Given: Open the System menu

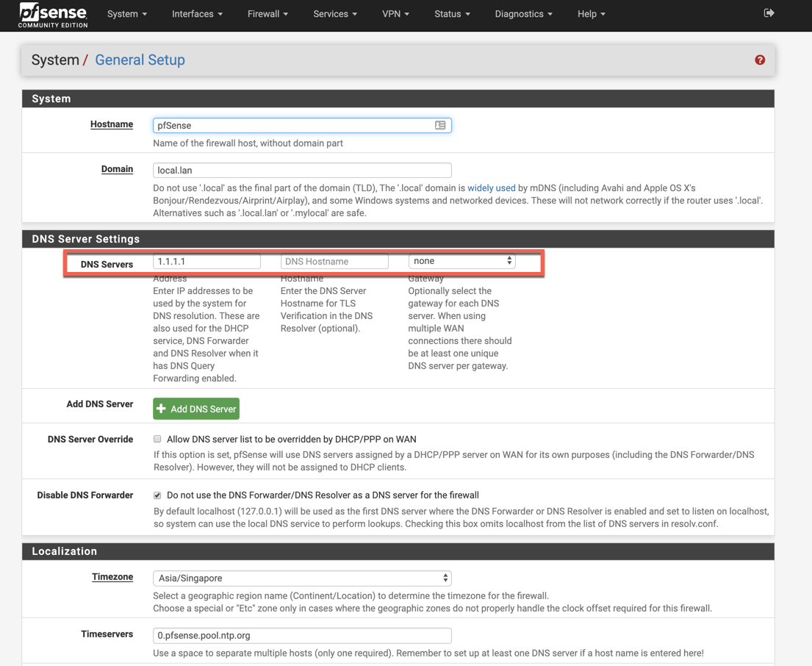Looking at the screenshot, I should (127, 14).
